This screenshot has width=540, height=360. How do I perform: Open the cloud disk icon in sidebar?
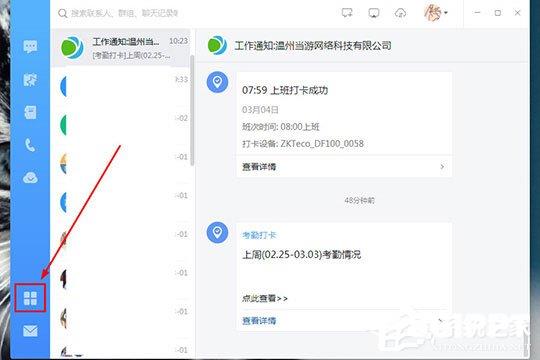coord(30,178)
